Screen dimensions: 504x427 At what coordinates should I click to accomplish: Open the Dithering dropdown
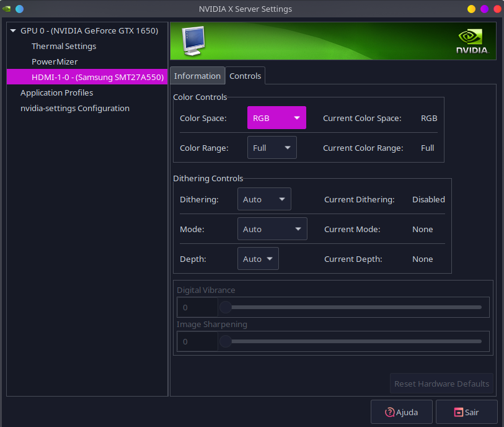point(264,199)
